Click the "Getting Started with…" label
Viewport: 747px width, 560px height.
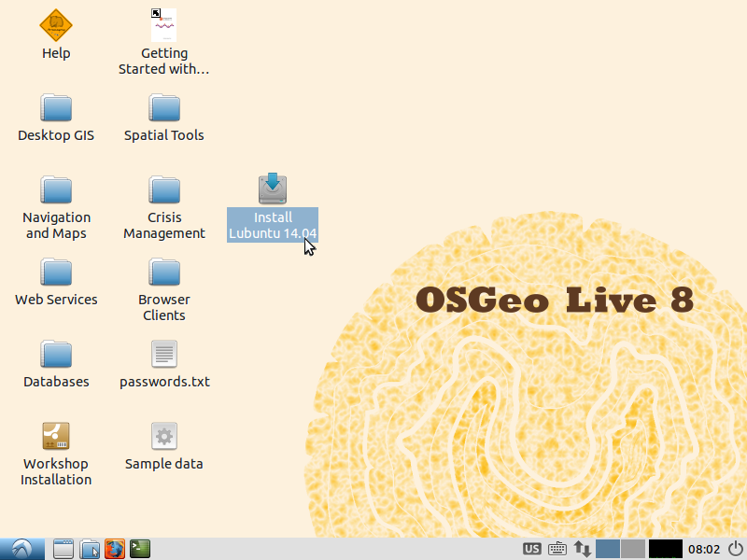[164, 61]
